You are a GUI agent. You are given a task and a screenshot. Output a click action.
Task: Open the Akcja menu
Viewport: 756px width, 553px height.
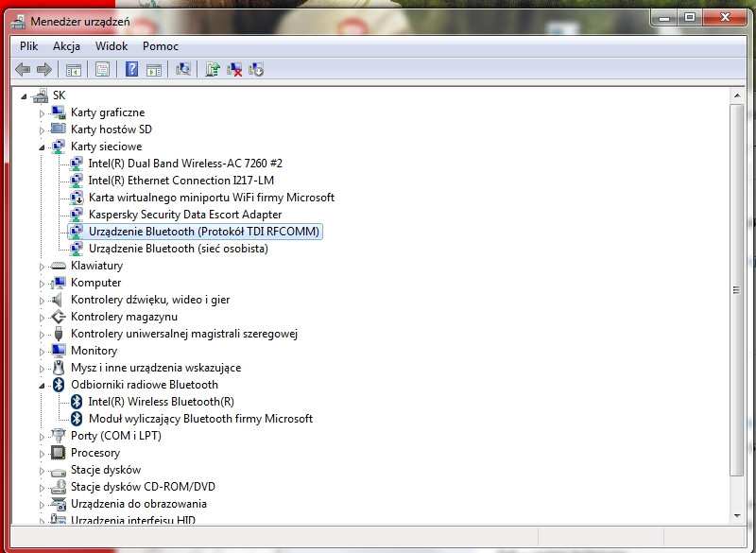coord(66,46)
